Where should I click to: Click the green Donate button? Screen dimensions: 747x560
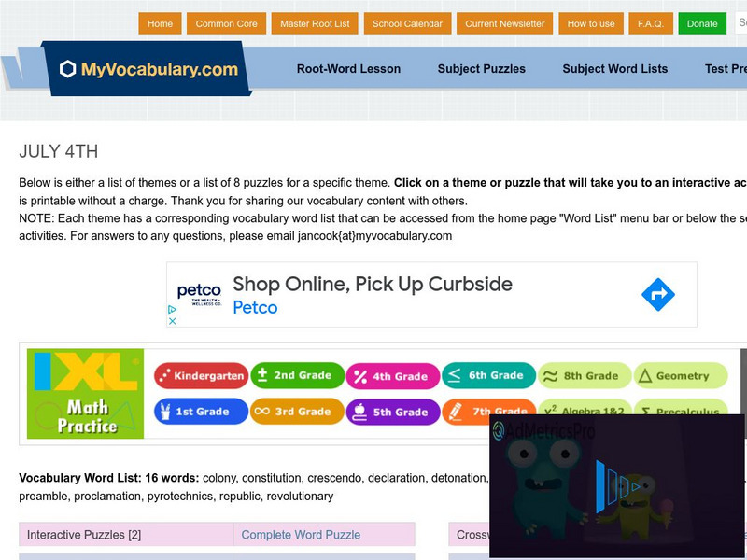click(x=702, y=23)
